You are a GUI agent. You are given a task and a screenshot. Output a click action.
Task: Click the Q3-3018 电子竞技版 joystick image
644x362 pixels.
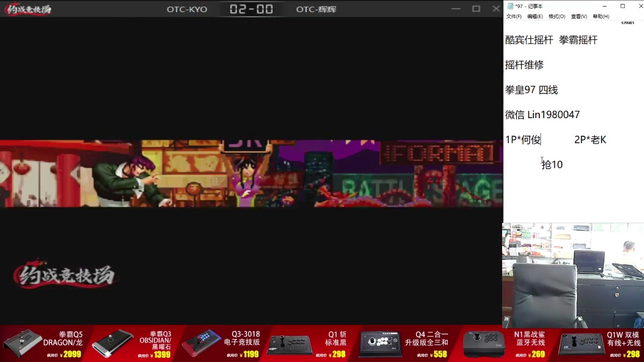coord(201,343)
